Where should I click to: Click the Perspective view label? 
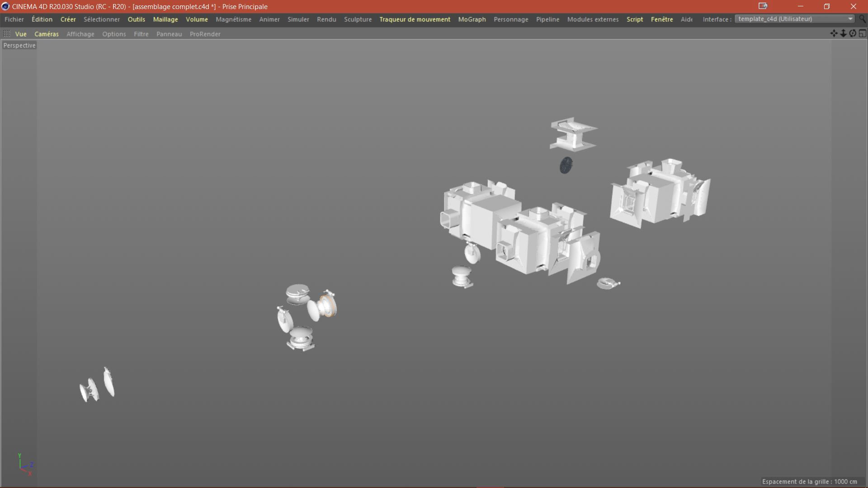19,45
